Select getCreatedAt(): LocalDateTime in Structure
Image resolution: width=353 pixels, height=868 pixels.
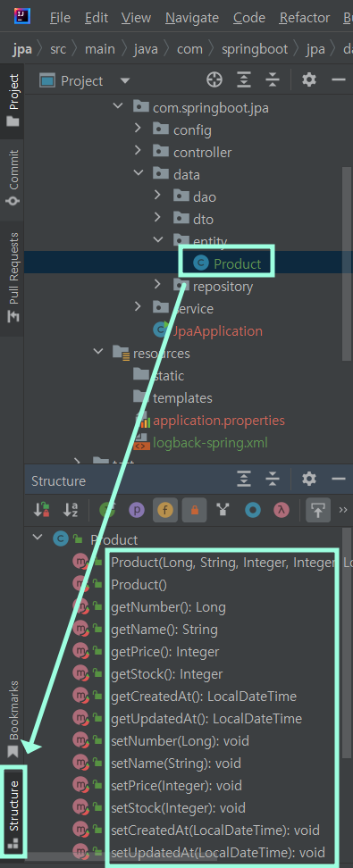pos(204,697)
